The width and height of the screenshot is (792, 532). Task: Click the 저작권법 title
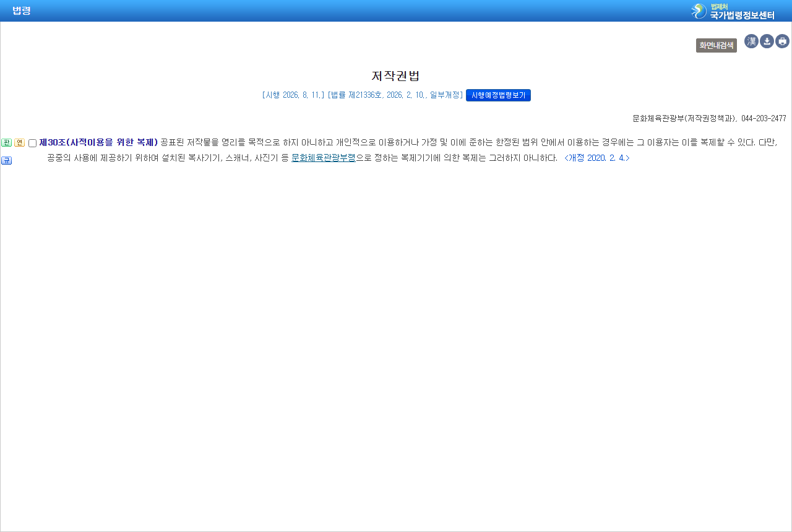pos(395,76)
